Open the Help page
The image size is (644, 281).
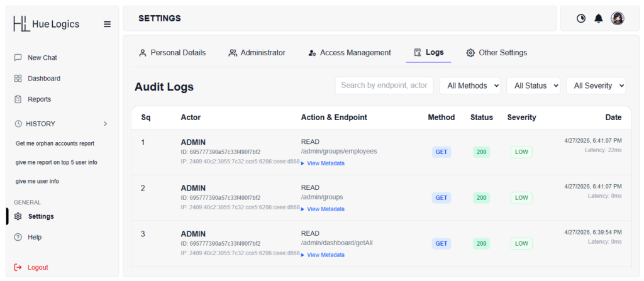(35, 237)
